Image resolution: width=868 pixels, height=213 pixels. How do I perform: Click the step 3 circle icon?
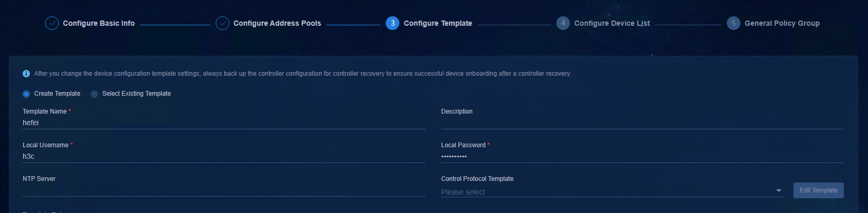coord(393,23)
